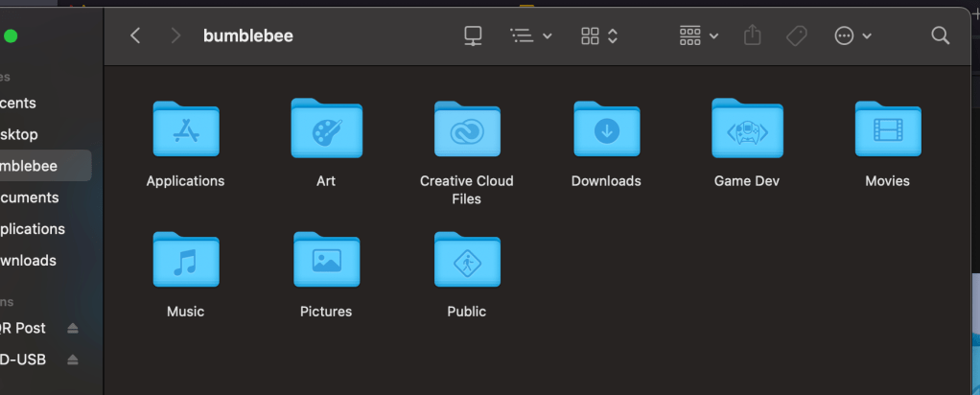Click the Share toolbar button
This screenshot has height=395, width=980.
click(x=753, y=35)
